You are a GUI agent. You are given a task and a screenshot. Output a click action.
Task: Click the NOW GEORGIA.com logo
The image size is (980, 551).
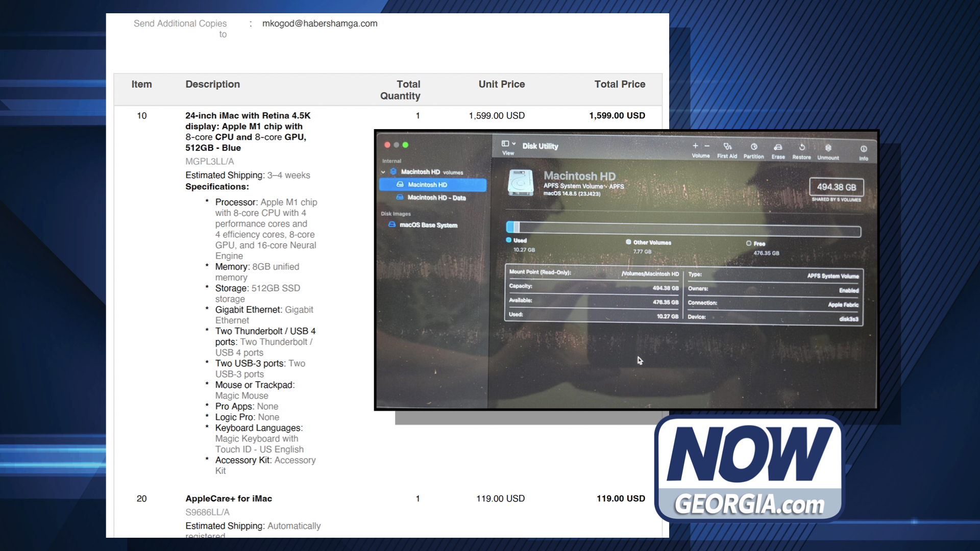click(749, 468)
